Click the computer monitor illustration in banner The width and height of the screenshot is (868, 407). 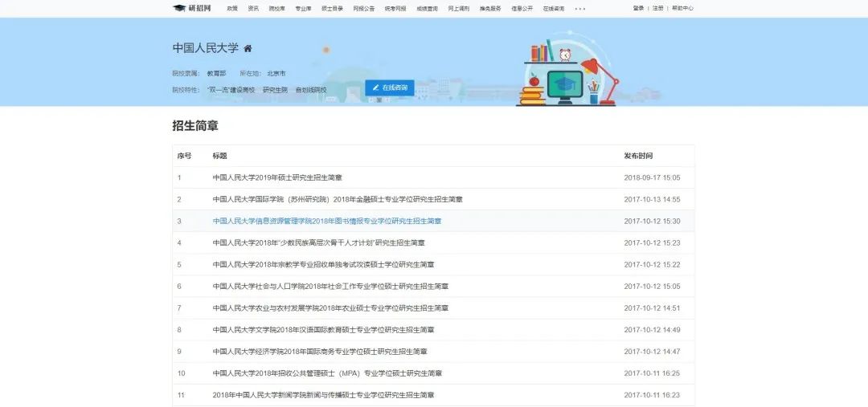pyautogui.click(x=565, y=84)
